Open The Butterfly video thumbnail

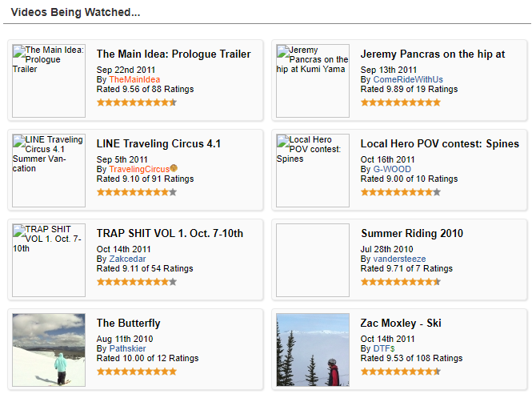(49, 350)
